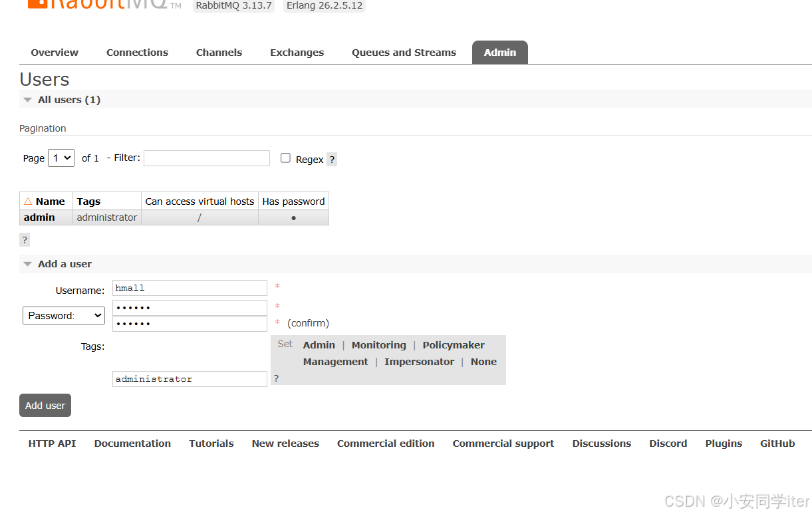Open the Exchanges tab

(x=297, y=53)
